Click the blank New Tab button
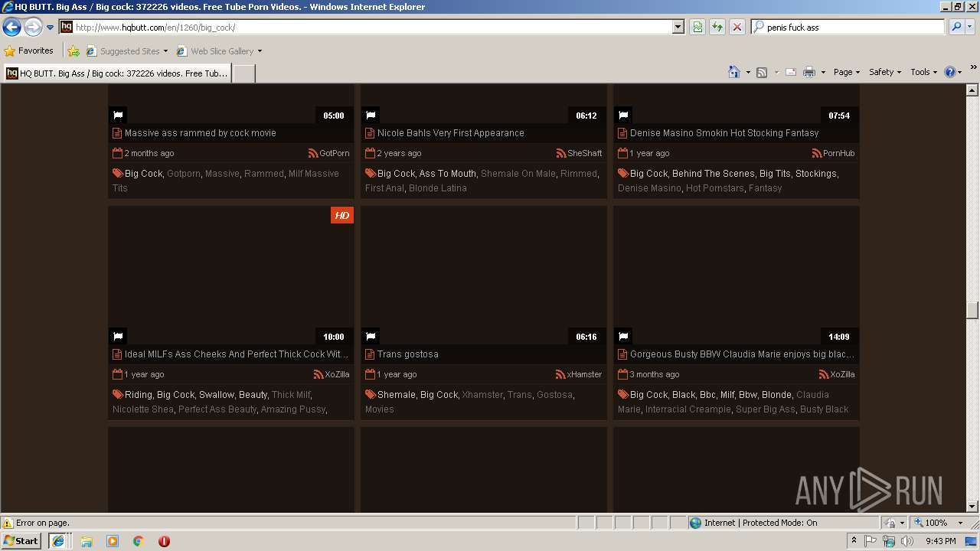980x551 pixels. pos(243,73)
